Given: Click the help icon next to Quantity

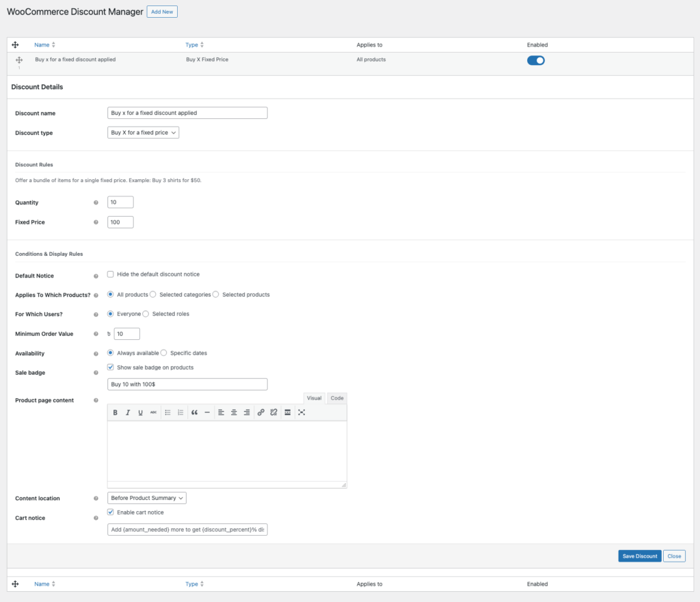Looking at the screenshot, I should [x=96, y=202].
